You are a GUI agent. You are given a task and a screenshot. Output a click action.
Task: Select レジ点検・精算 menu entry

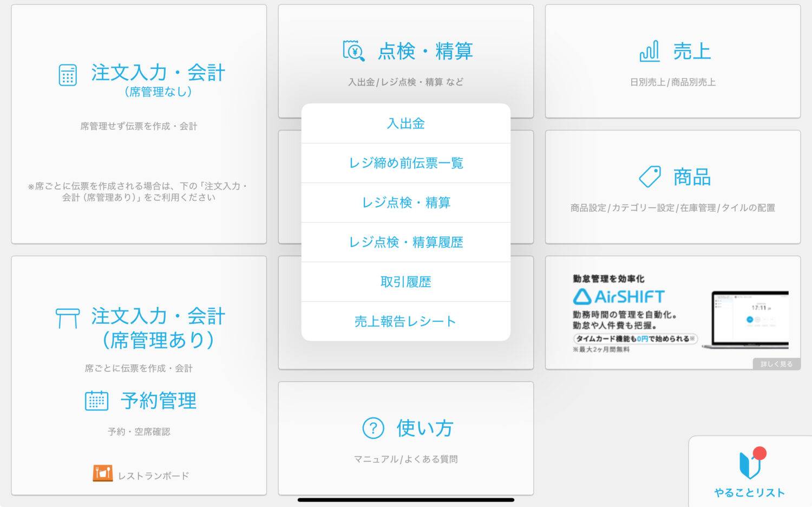click(405, 203)
